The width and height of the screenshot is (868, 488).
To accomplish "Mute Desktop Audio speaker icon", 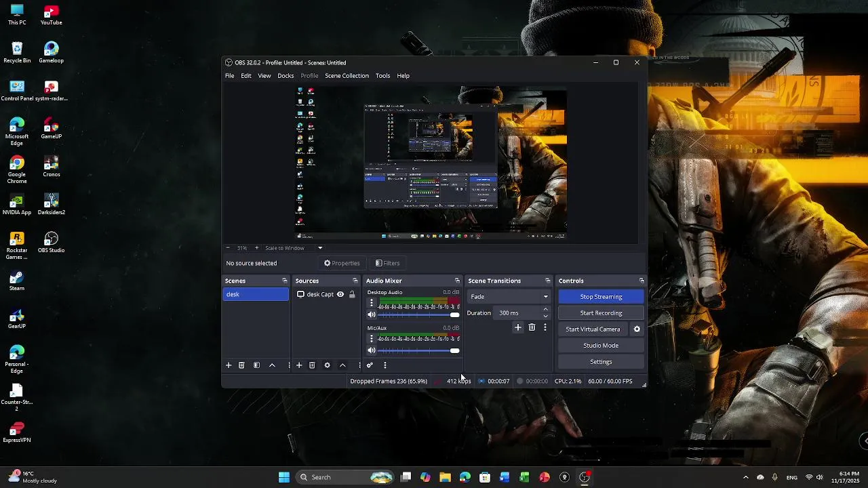I will tap(371, 315).
